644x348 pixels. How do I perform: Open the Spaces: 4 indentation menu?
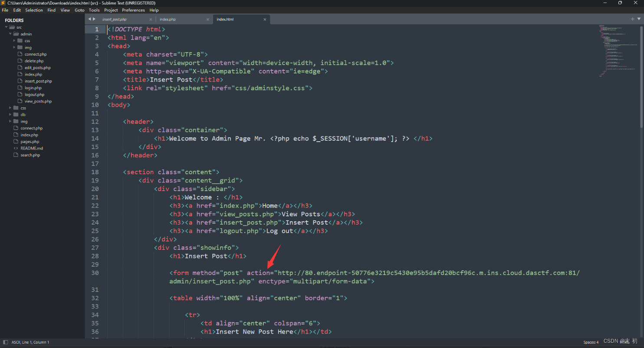click(591, 342)
